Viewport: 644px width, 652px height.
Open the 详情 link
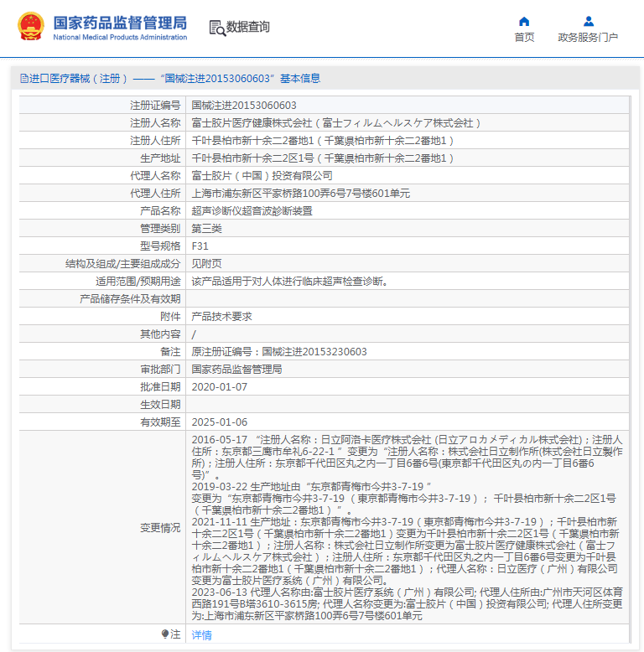[202, 635]
